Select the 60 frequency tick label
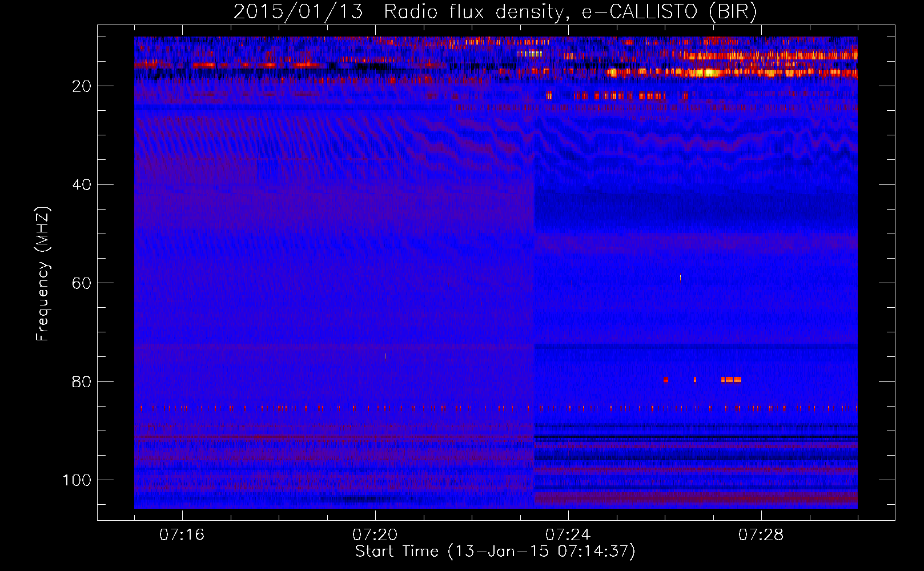The width and height of the screenshot is (924, 571). pyautogui.click(x=82, y=283)
